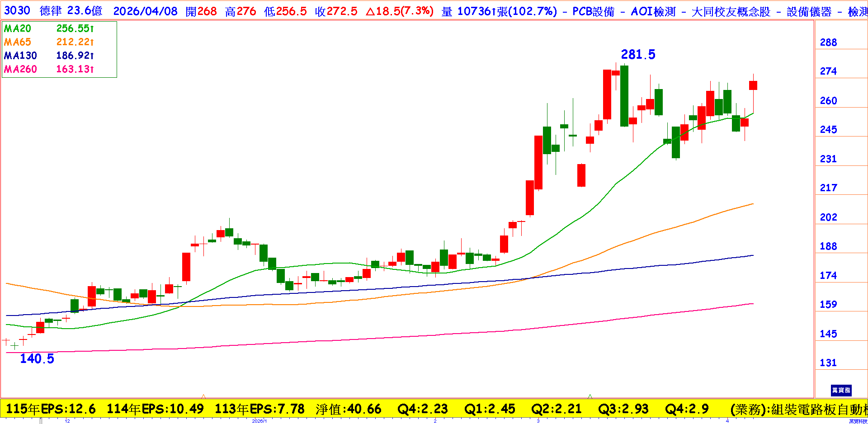
Task: Open the AOI檢測 category link
Action: pos(653,11)
